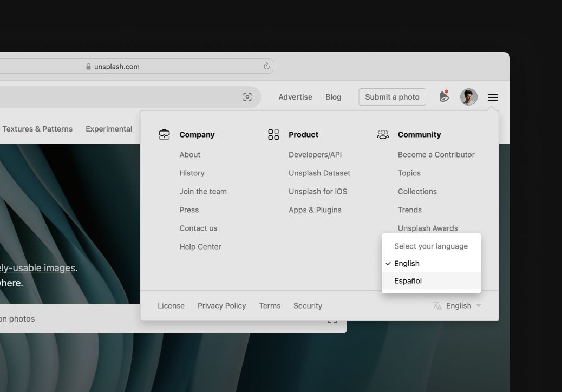Open the Security link

(x=308, y=306)
